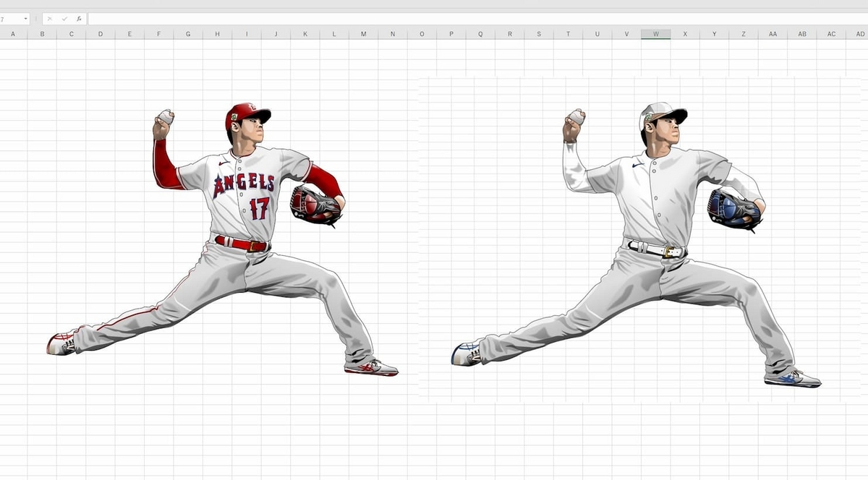The image size is (868, 480).
Task: Select column A header
Action: (12, 33)
